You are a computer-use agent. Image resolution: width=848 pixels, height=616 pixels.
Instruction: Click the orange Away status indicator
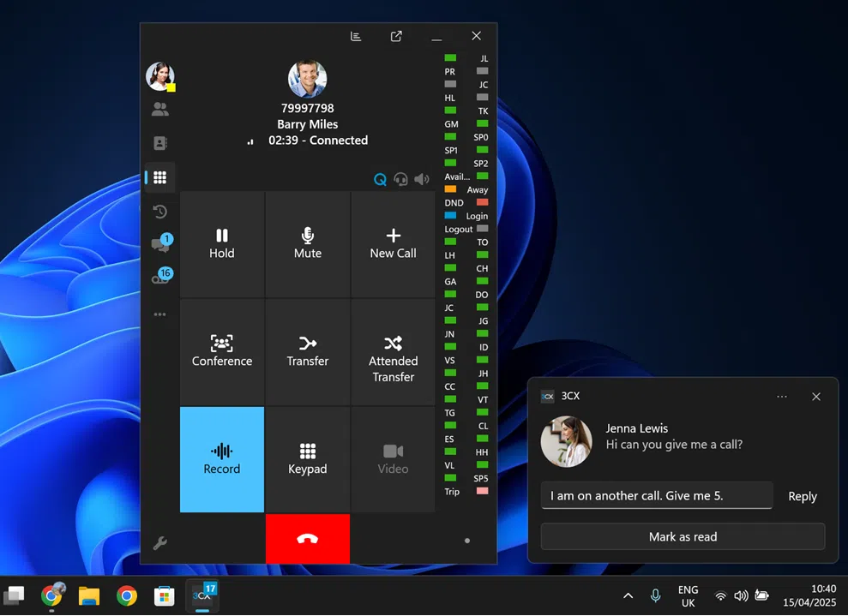click(450, 189)
